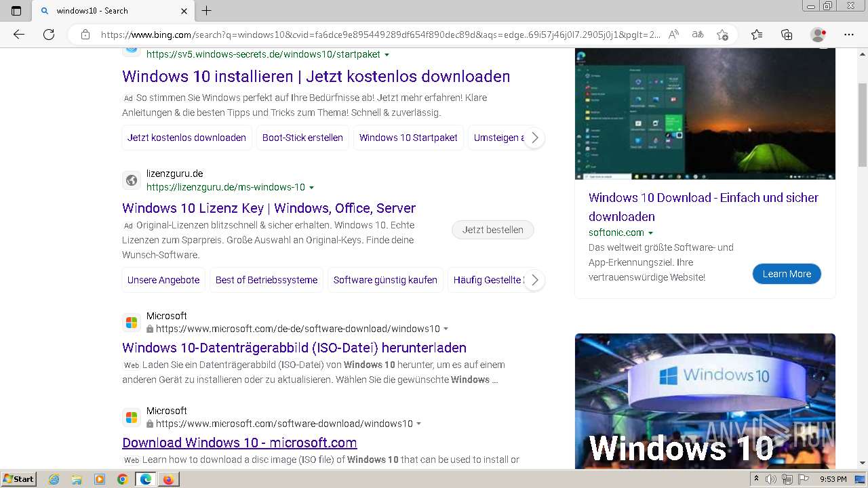Click the lizenzguru.de globe icon
868x488 pixels.
pyautogui.click(x=132, y=180)
